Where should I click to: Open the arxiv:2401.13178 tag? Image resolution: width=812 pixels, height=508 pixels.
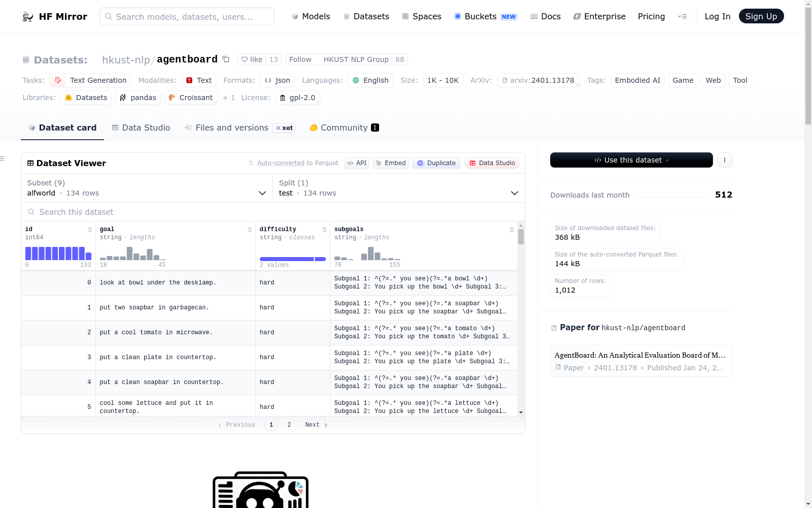(538, 80)
